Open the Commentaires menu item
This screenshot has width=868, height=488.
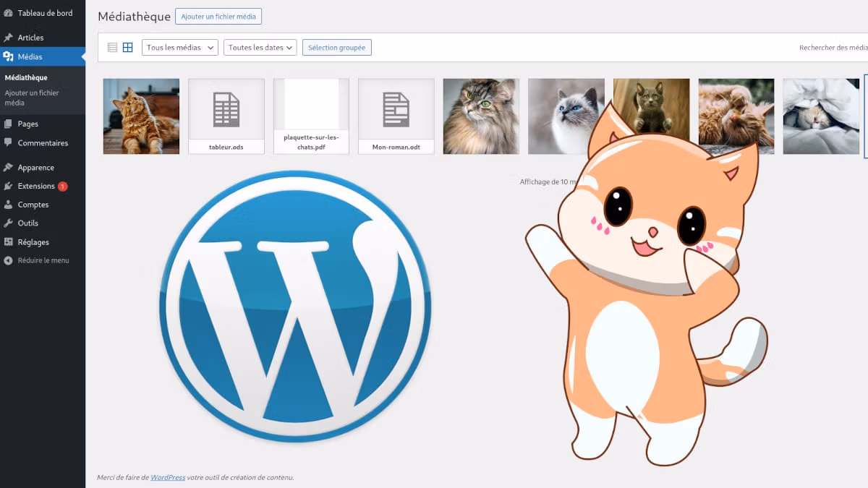[43, 143]
